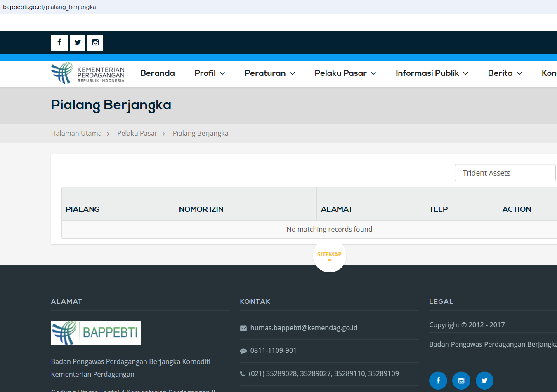557x392 pixels.
Task: Click the No matching records found message
Action: tap(329, 229)
